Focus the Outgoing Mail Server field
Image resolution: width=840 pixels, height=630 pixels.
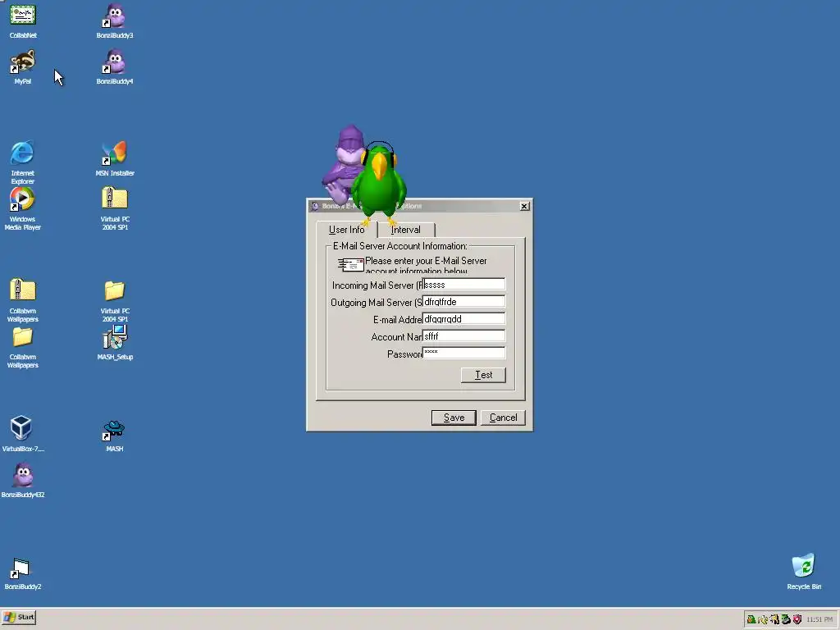464,302
